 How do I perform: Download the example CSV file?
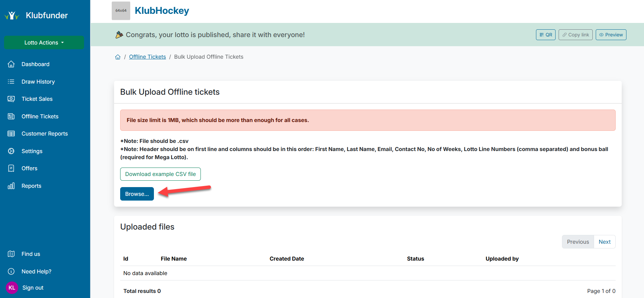[160, 174]
